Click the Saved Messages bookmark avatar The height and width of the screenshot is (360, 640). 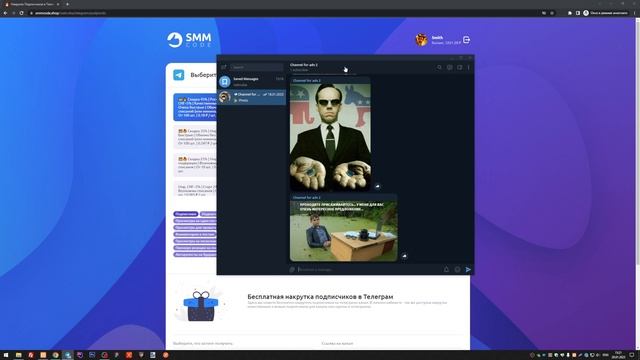(x=224, y=82)
